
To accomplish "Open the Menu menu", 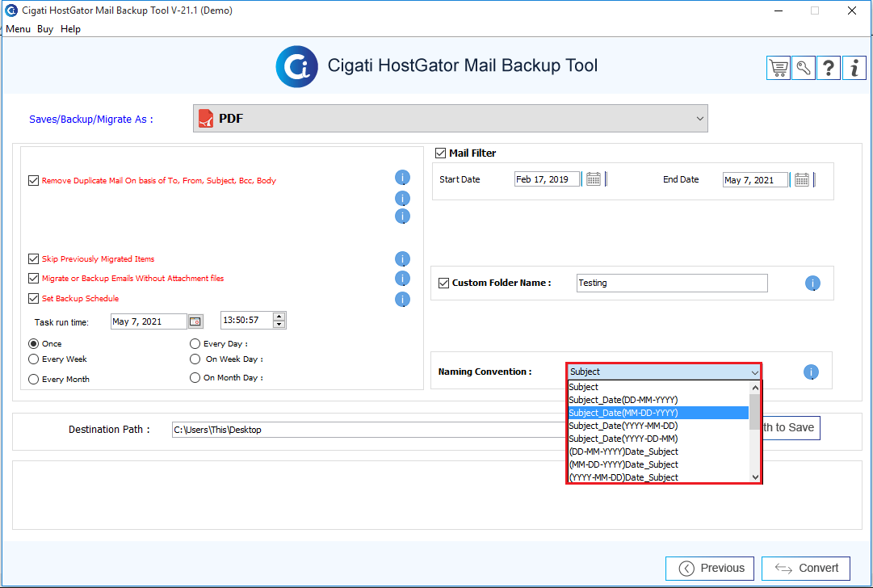I will click(18, 29).
